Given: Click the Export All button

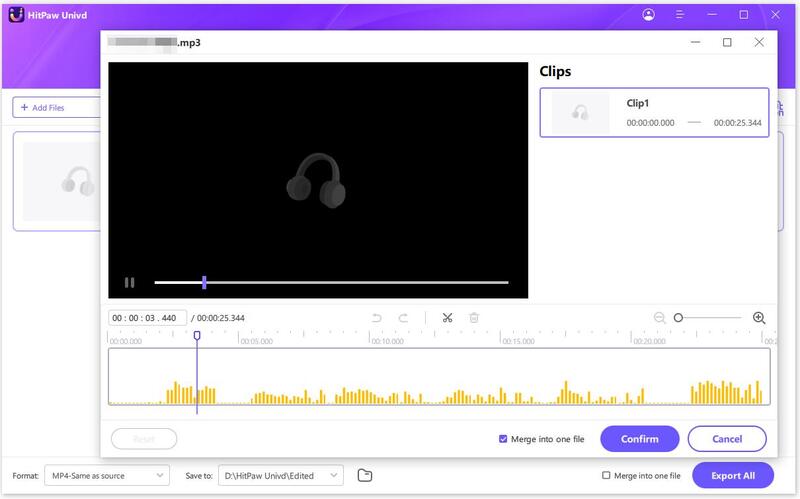Looking at the screenshot, I should 733,476.
